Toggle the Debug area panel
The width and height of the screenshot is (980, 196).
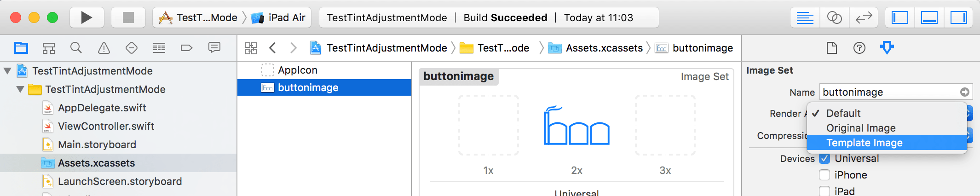929,18
